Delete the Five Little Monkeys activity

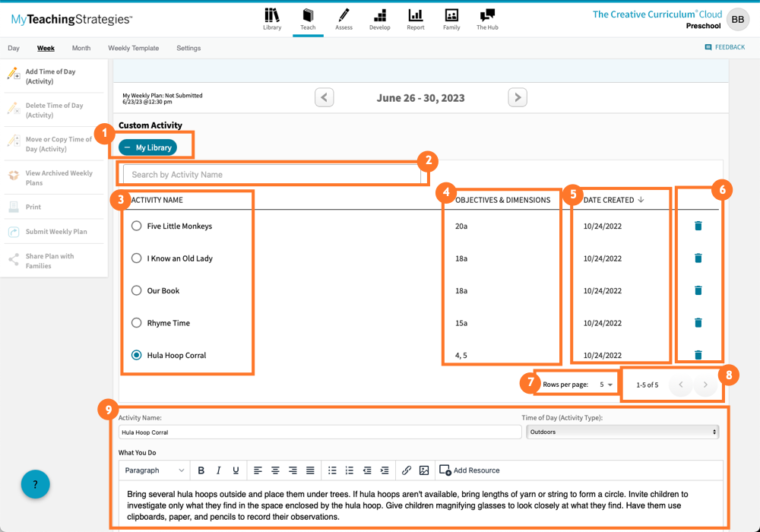point(698,226)
